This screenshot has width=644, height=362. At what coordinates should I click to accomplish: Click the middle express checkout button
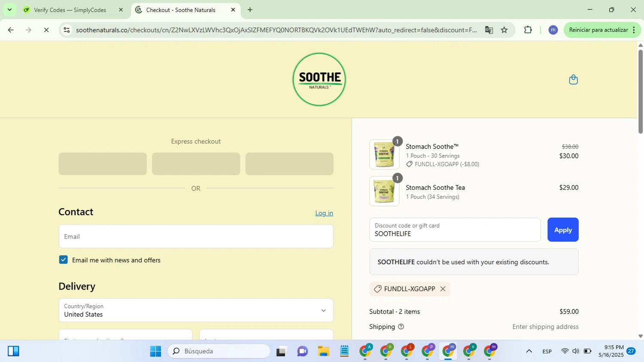(x=196, y=164)
